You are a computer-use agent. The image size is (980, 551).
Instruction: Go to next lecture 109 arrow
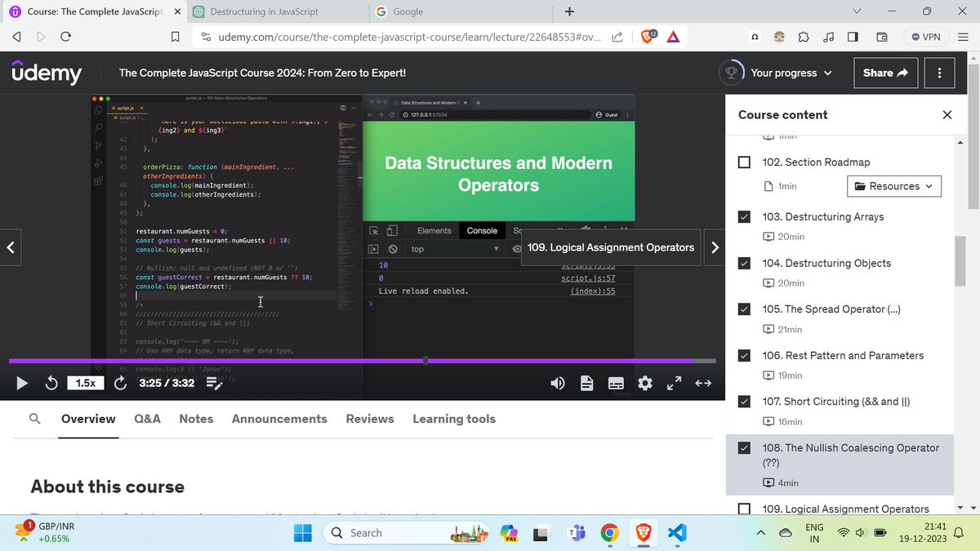(x=715, y=247)
